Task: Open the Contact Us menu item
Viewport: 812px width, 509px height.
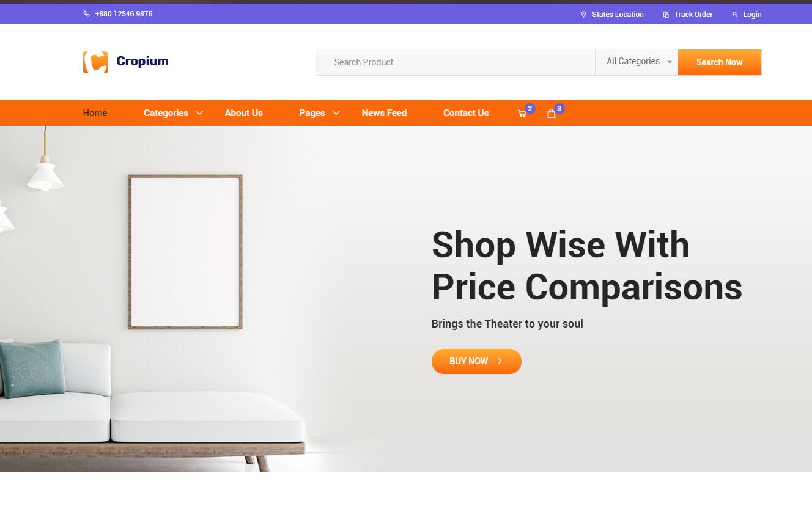Action: [x=466, y=113]
